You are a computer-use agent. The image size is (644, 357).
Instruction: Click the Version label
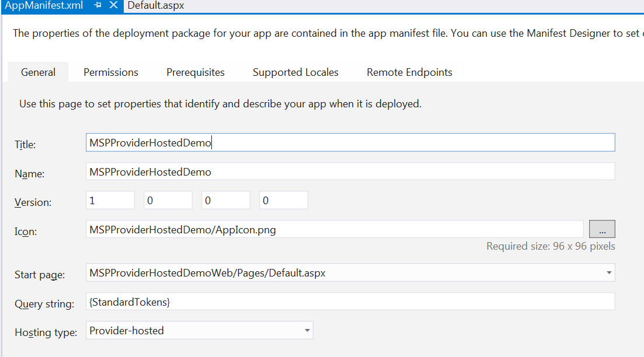(x=33, y=202)
